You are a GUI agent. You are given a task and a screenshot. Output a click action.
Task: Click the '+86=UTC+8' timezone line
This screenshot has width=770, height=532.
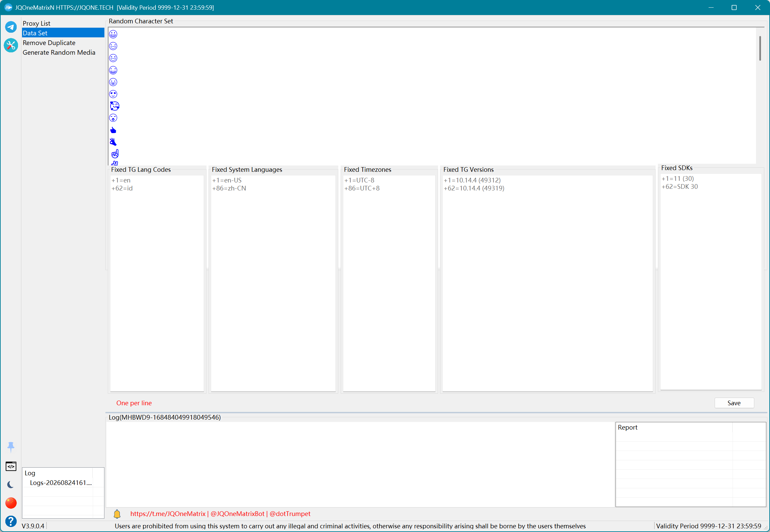(x=362, y=188)
